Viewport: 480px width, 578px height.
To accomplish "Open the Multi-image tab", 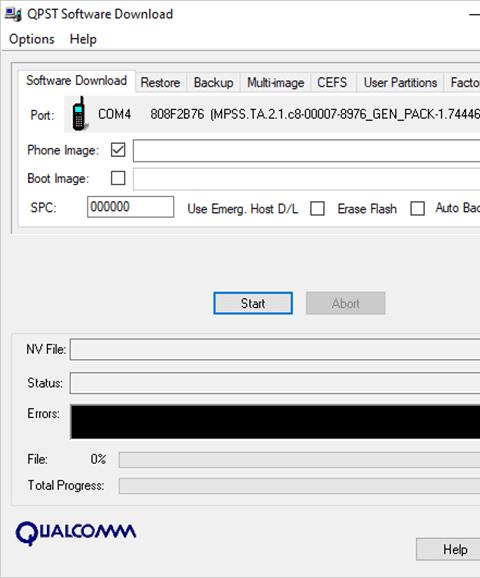I will tap(275, 83).
